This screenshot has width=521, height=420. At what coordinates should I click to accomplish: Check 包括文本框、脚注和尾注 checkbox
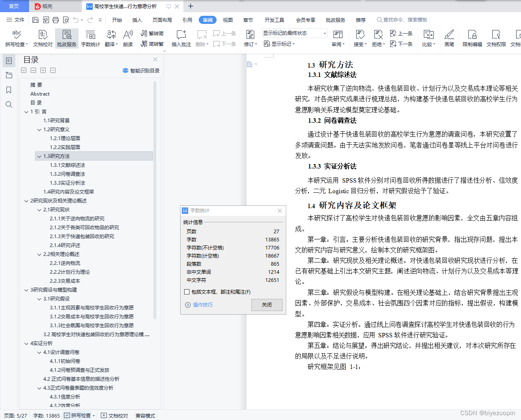(x=187, y=292)
